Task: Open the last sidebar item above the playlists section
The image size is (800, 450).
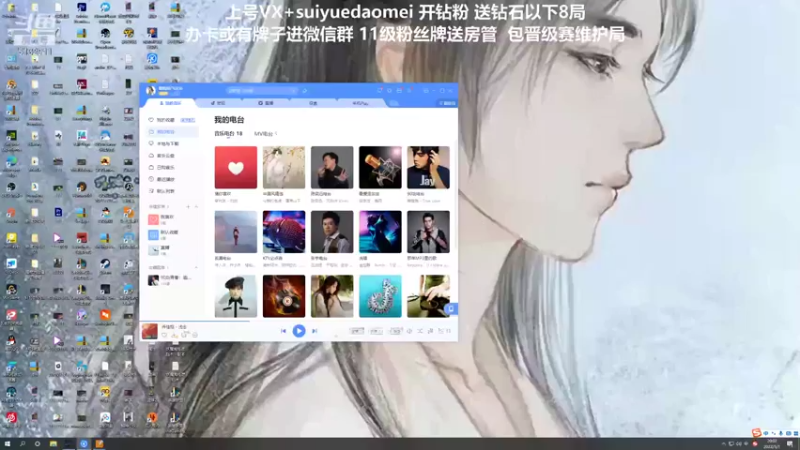Action: 171,191
